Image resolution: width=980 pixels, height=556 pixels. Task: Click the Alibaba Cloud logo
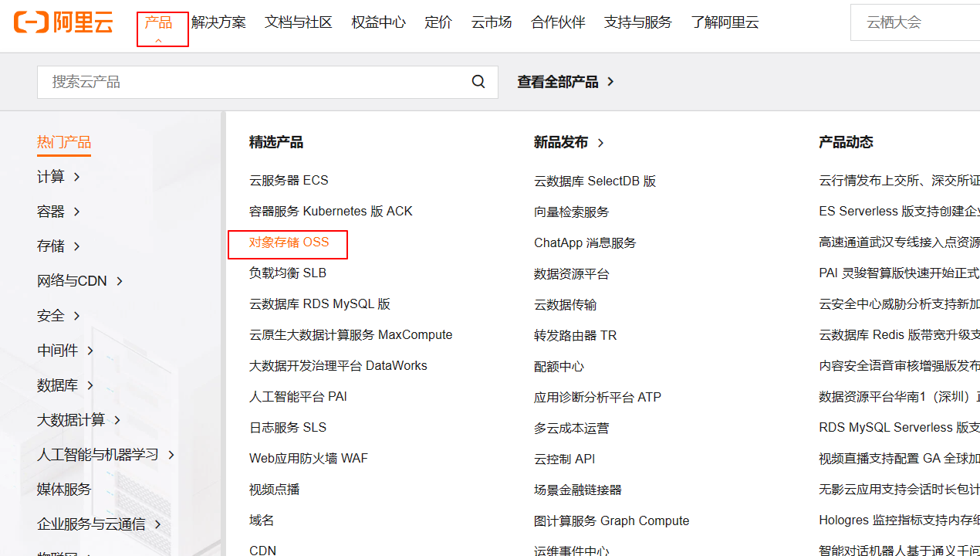63,22
